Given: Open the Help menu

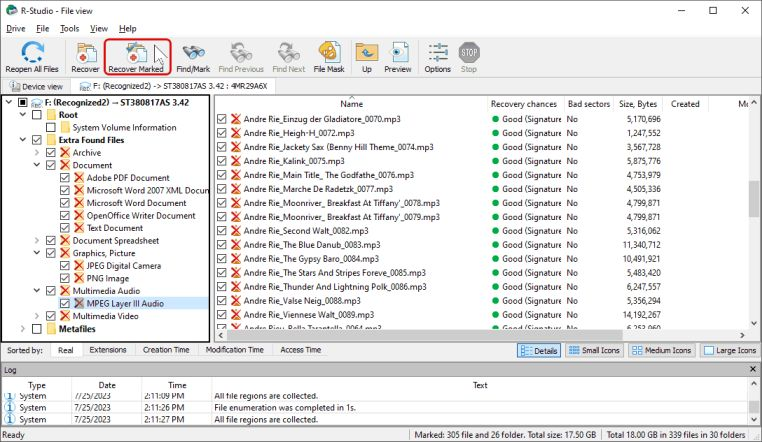Looking at the screenshot, I should tap(127, 29).
